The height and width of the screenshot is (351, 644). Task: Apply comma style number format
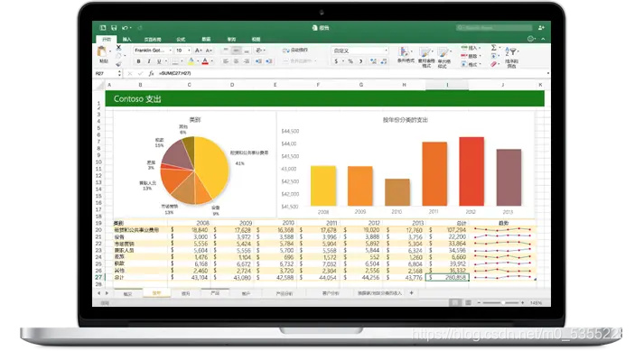360,61
